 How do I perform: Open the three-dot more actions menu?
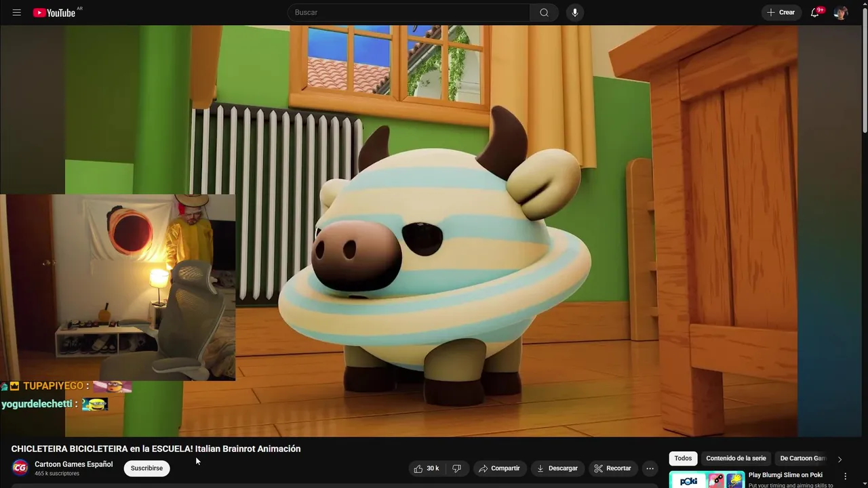click(x=650, y=468)
